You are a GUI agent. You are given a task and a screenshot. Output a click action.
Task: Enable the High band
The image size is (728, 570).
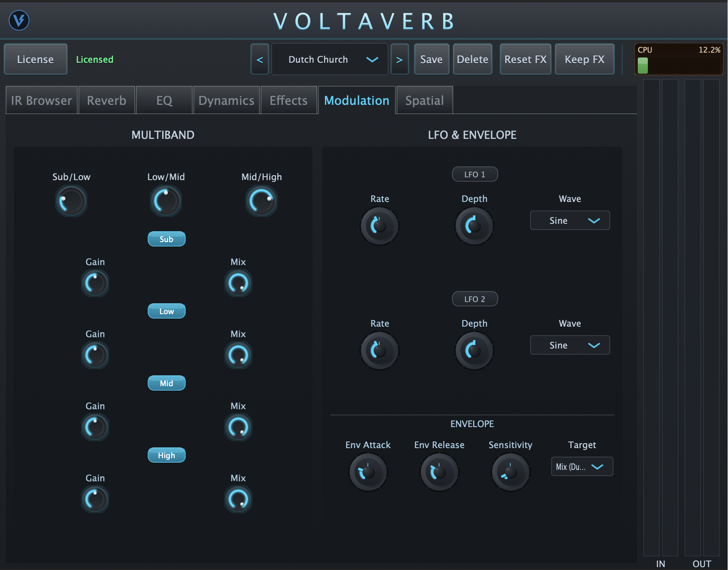(166, 455)
